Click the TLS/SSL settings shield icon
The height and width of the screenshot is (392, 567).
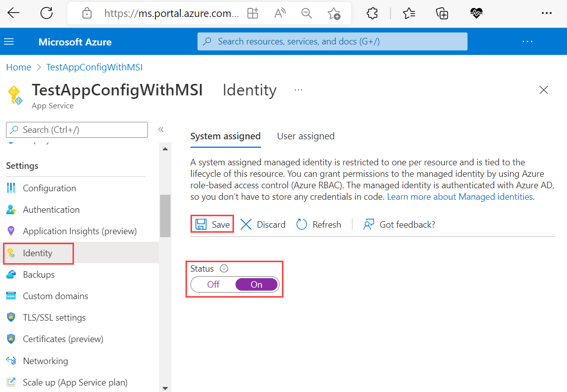[11, 317]
